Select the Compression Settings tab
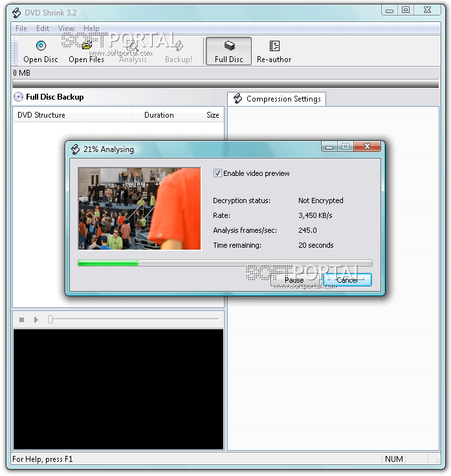This screenshot has width=451, height=476. click(x=278, y=99)
